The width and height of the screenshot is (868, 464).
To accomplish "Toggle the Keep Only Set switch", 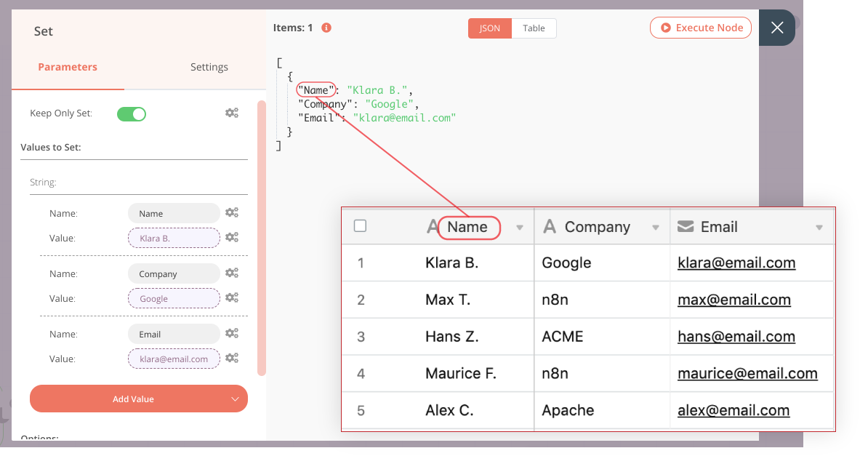I will coord(132,113).
